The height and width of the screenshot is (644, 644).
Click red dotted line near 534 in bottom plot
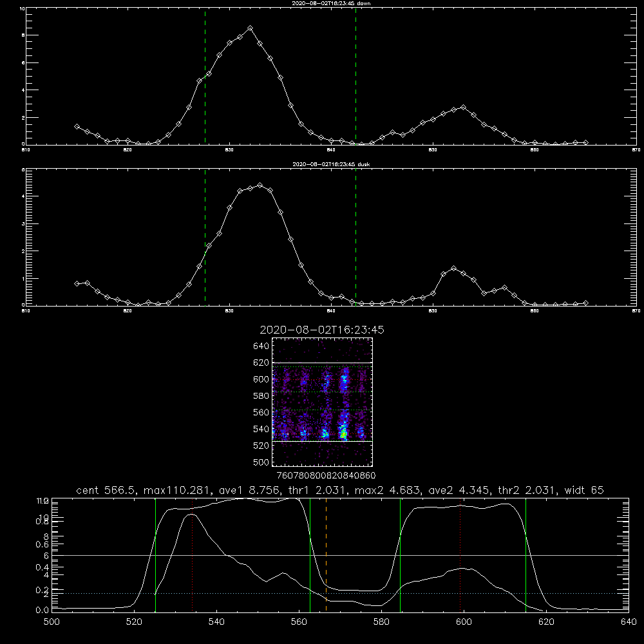click(x=192, y=555)
